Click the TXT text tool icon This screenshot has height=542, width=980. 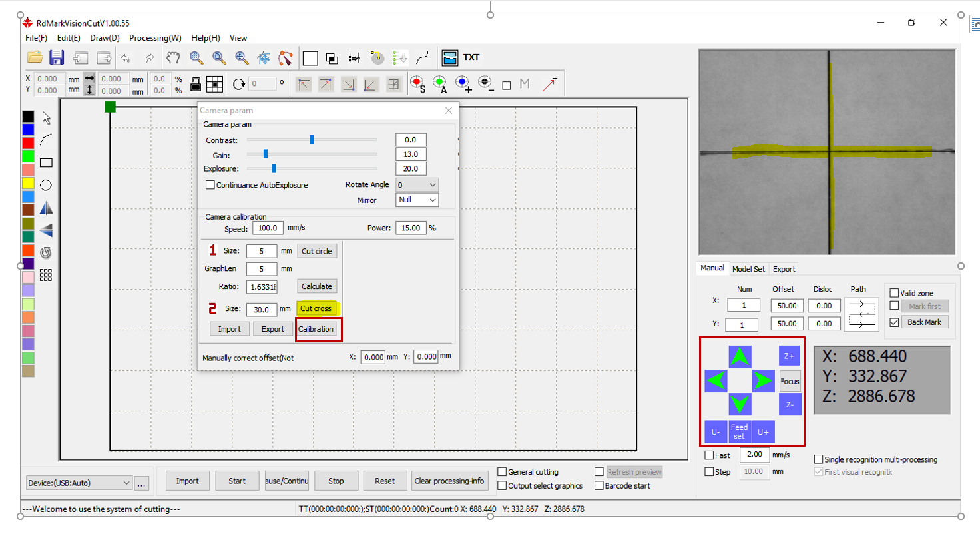coord(471,58)
